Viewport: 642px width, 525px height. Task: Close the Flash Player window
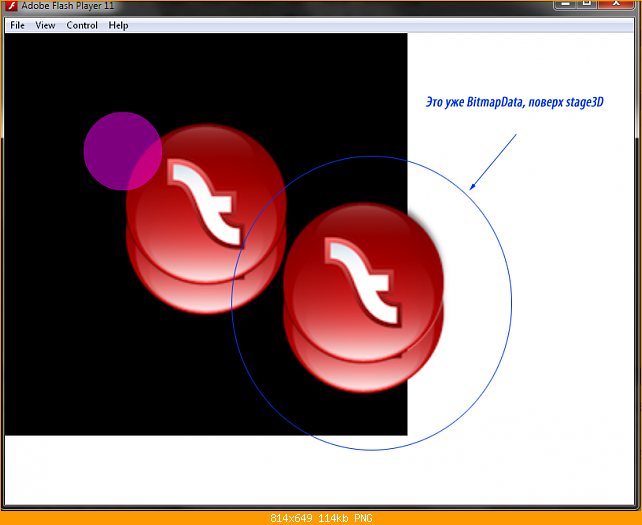point(616,3)
